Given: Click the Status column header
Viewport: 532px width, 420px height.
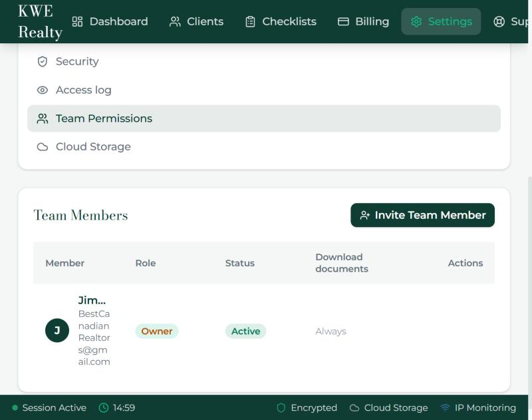Looking at the screenshot, I should pyautogui.click(x=240, y=263).
